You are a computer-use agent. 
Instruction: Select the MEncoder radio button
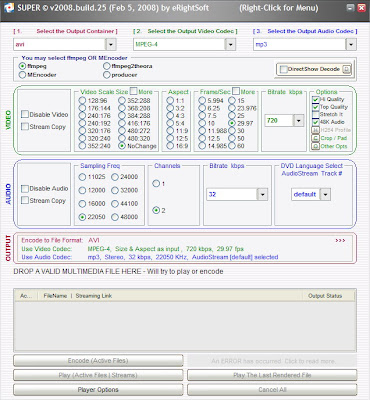tap(23, 75)
